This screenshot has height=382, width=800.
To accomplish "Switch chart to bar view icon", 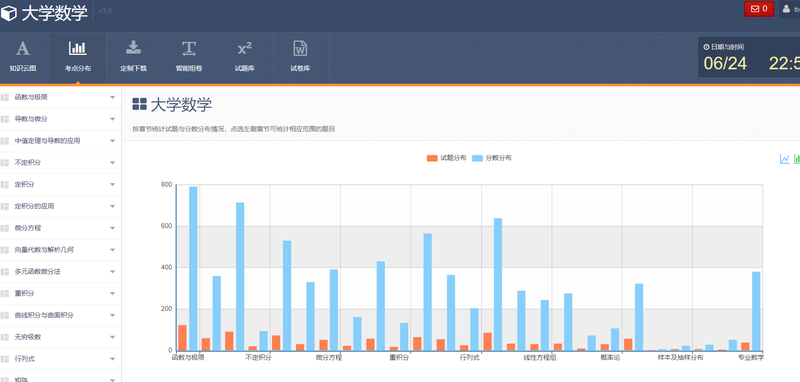I will [796, 159].
